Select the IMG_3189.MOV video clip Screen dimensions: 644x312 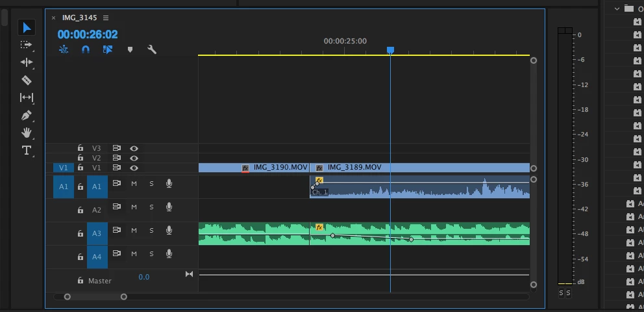click(x=419, y=168)
